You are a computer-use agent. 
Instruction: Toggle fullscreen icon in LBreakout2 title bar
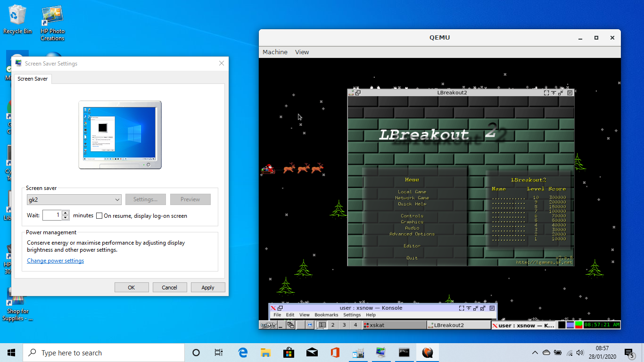[x=546, y=93]
